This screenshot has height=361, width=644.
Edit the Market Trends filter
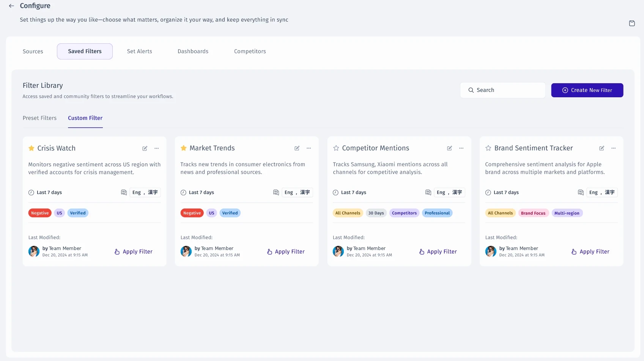coord(297,148)
